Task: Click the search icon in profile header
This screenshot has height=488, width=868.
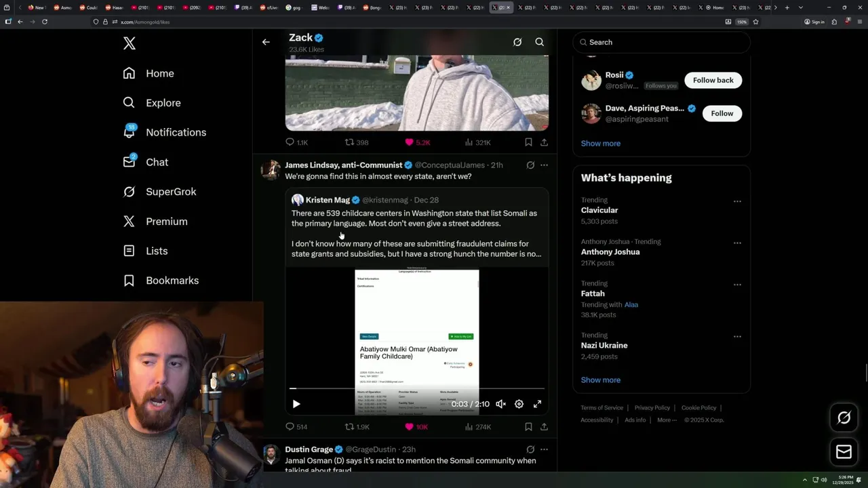Action: click(x=540, y=42)
